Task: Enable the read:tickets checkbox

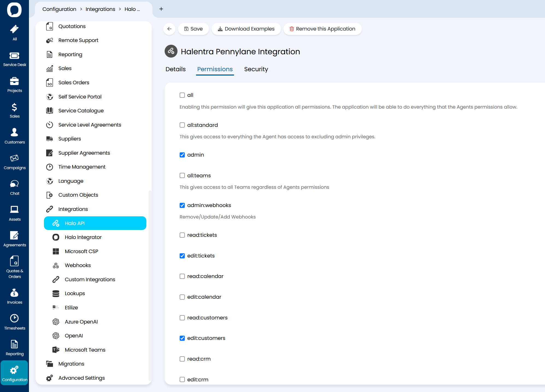Action: tap(182, 235)
